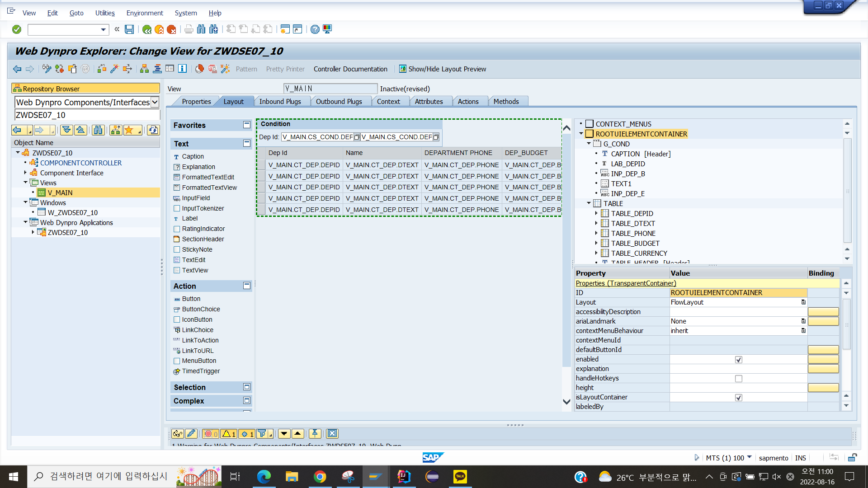Select COMPONENTCONTROLLER in object tree
Viewport: 868px width, 488px height.
pos(81,163)
